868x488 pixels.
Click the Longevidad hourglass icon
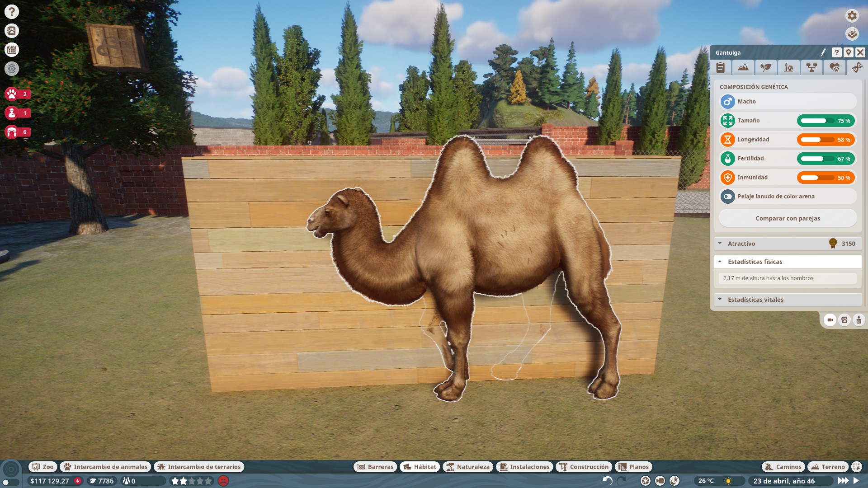(x=727, y=140)
